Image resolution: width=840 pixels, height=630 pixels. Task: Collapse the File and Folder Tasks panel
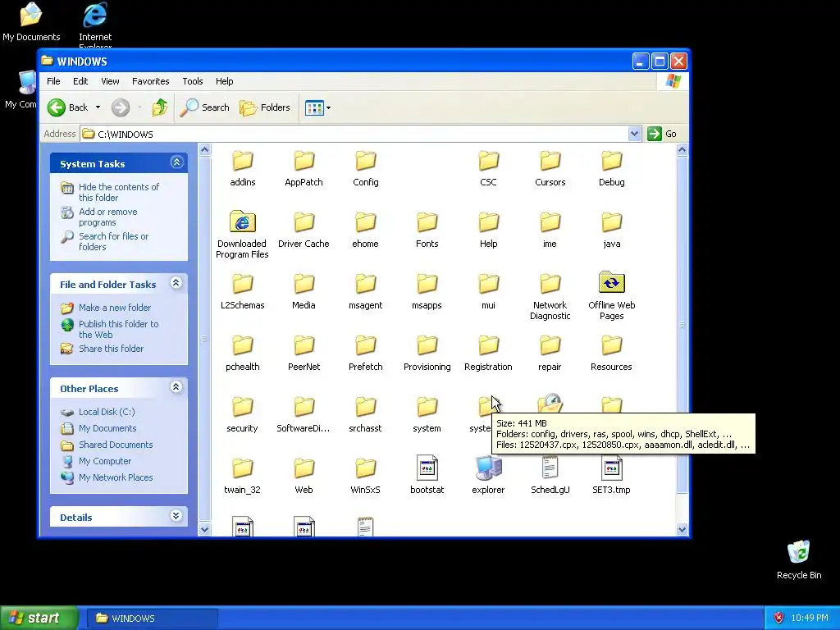pos(176,283)
